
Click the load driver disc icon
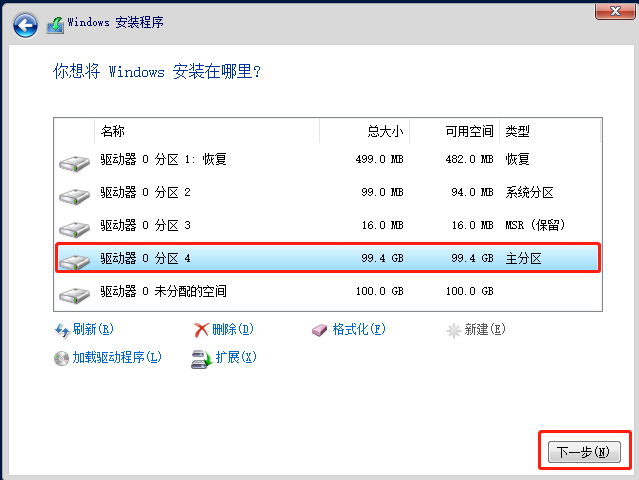point(62,358)
